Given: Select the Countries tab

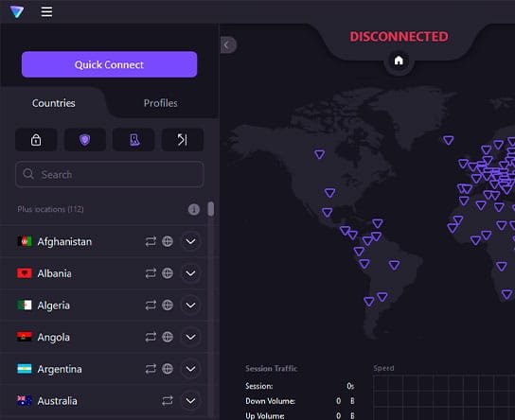Looking at the screenshot, I should [54, 103].
